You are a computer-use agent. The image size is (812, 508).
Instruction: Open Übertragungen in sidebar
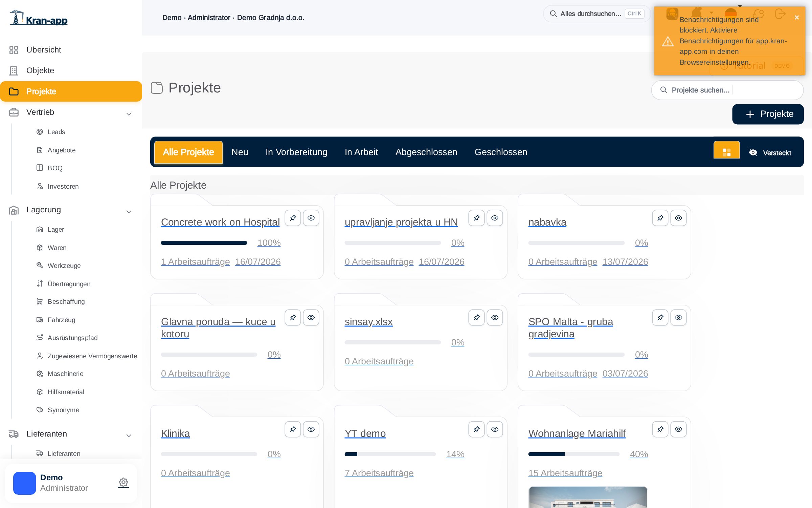69,284
